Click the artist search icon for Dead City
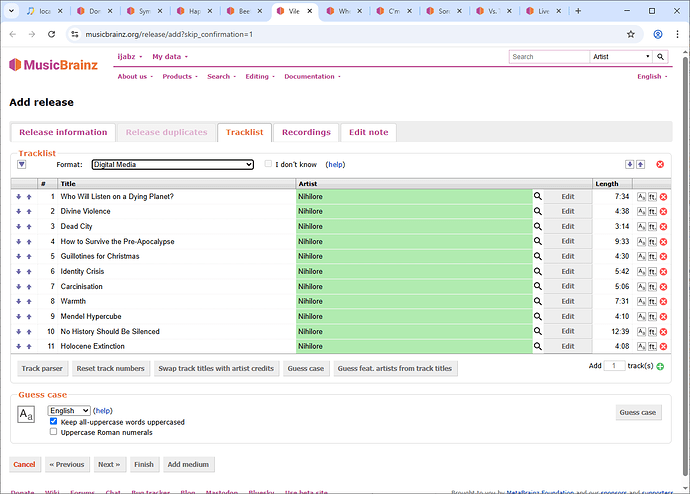690x494 pixels. (537, 226)
